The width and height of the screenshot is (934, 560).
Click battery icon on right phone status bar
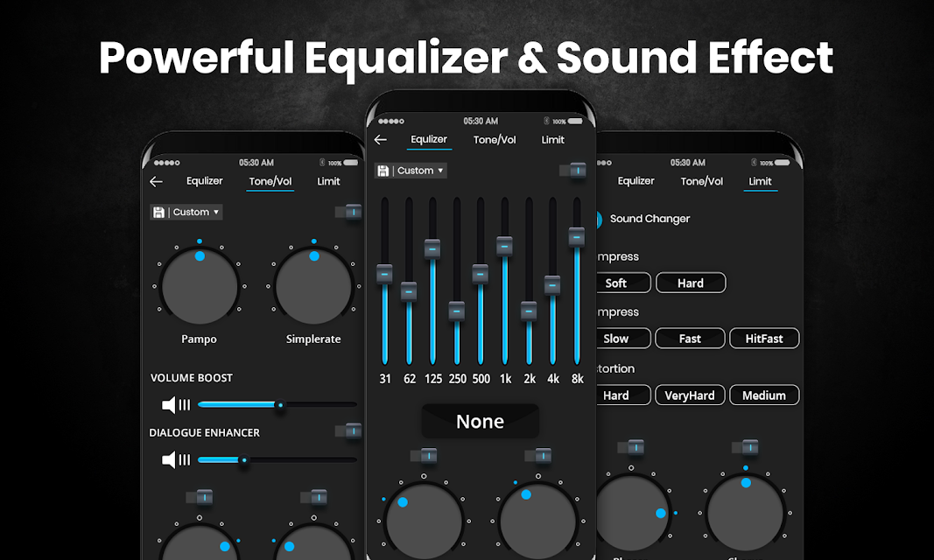pyautogui.click(x=782, y=163)
